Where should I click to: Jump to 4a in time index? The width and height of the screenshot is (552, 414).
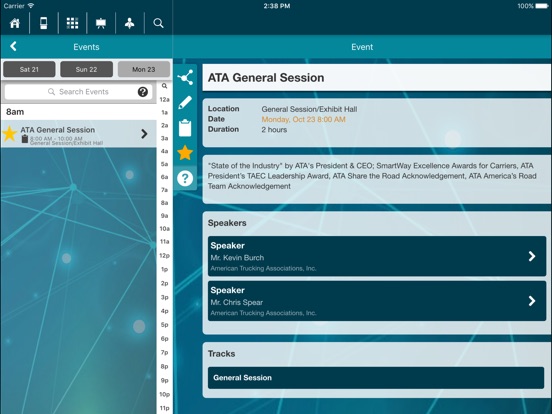click(164, 151)
